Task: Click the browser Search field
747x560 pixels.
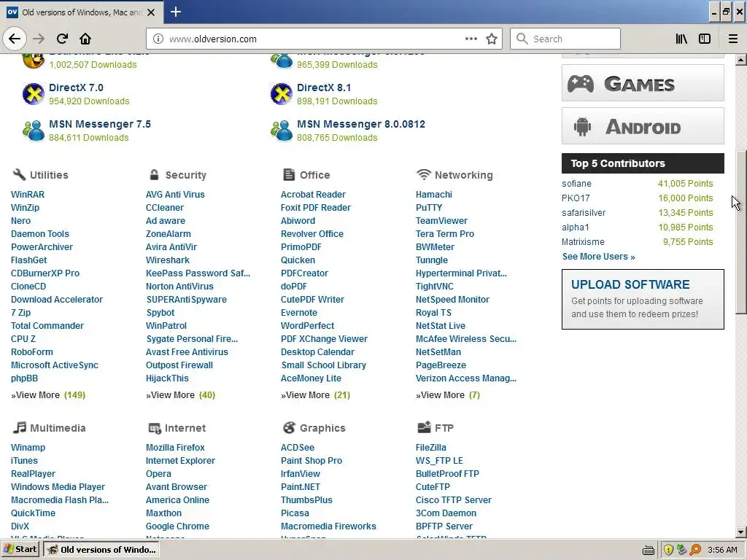Action: 565,39
